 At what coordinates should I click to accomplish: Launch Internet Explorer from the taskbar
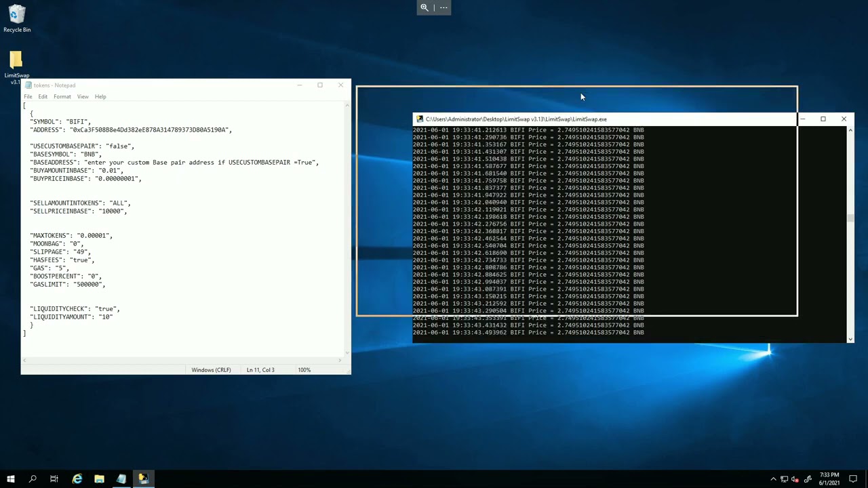[x=77, y=479]
